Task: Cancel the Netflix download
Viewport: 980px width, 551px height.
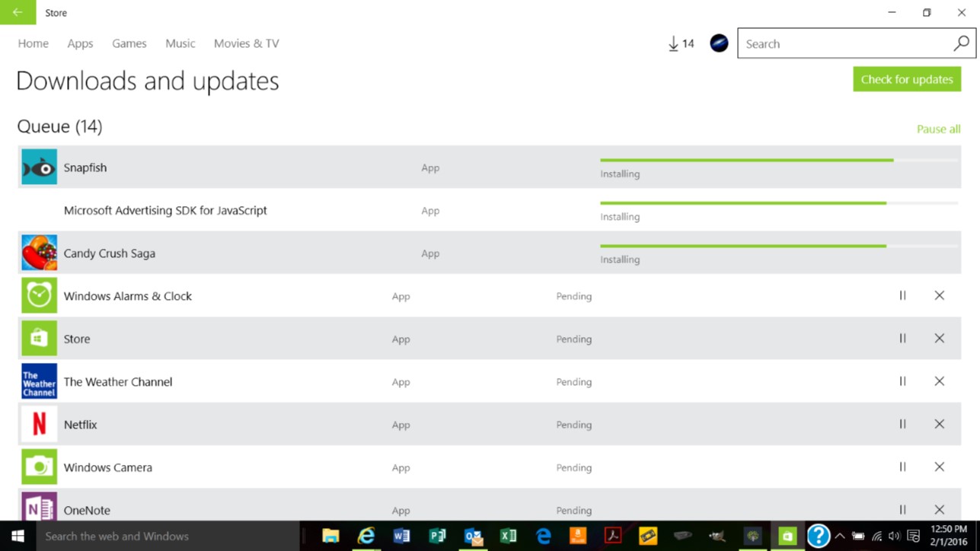Action: 940,424
